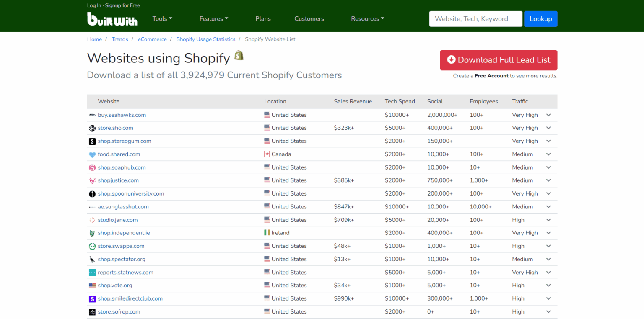Screen dimensions: 644x319
Task: Open the Shopify Usage Statistics breadcrumb
Action: click(x=205, y=39)
